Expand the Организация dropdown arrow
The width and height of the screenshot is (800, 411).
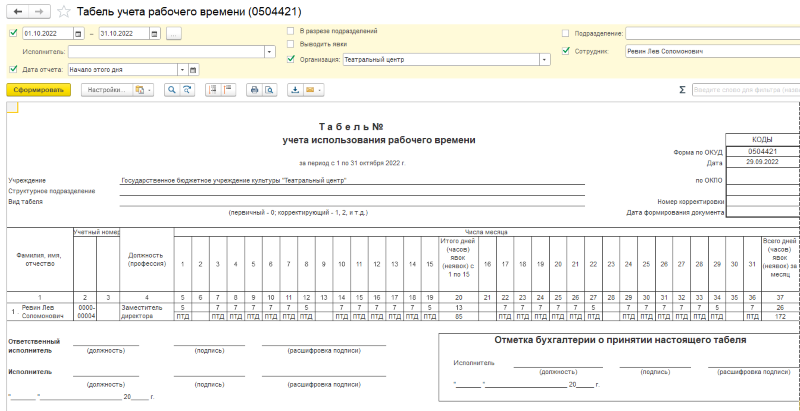545,60
